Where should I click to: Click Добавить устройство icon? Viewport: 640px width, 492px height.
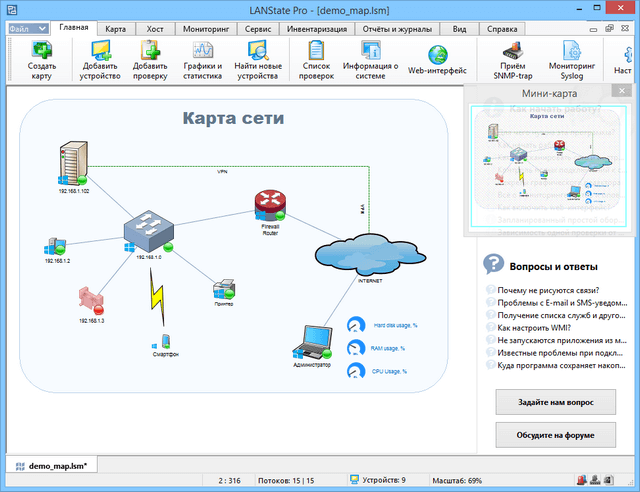(x=101, y=52)
